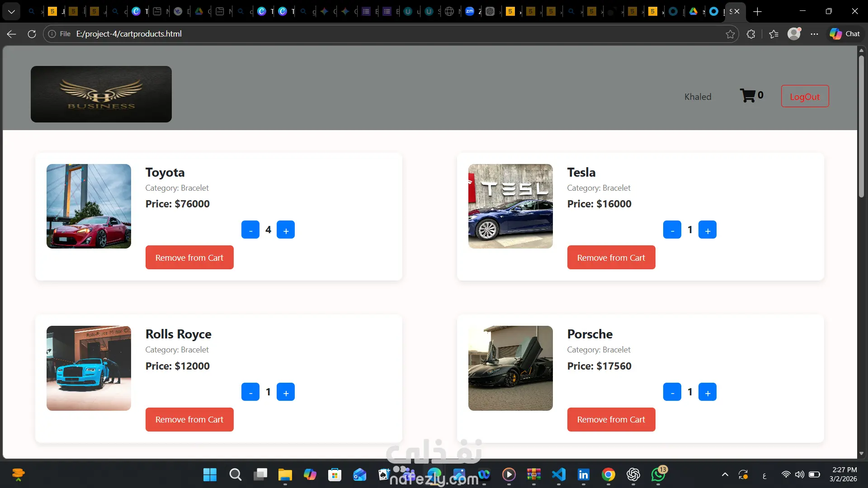Image resolution: width=868 pixels, height=488 pixels.
Task: Open Visual Studio Code from the taskbar
Action: (x=559, y=474)
